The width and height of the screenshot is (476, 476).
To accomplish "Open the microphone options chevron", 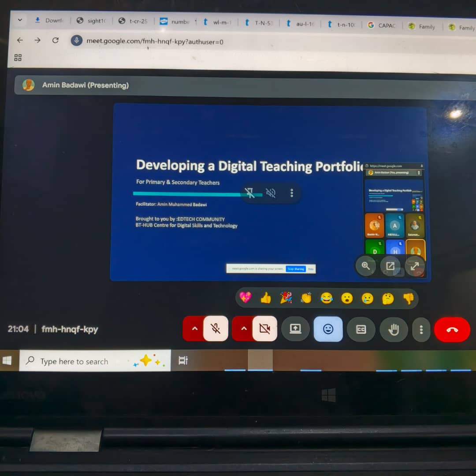I will click(x=194, y=329).
